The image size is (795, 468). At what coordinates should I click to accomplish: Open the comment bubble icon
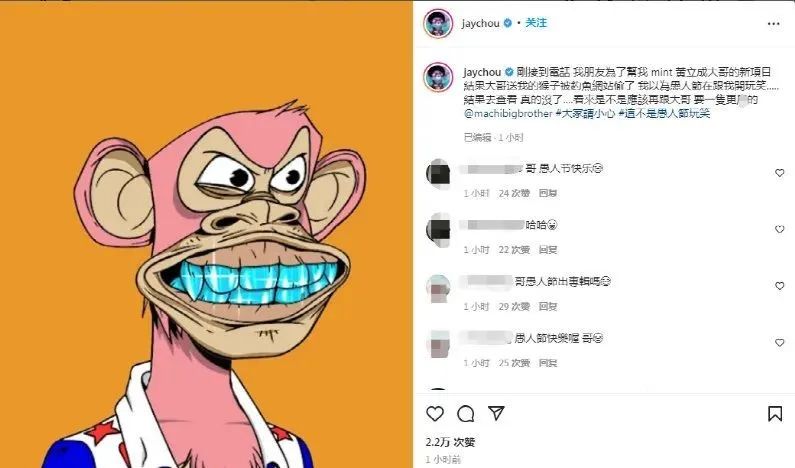(x=465, y=414)
